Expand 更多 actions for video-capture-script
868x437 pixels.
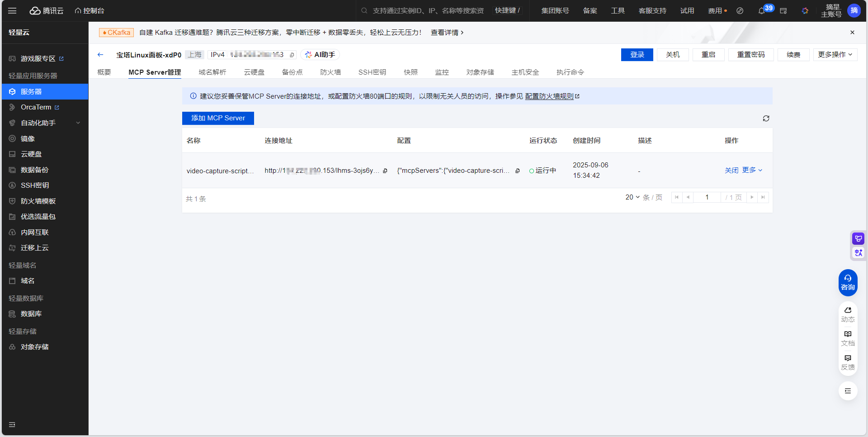pyautogui.click(x=752, y=170)
